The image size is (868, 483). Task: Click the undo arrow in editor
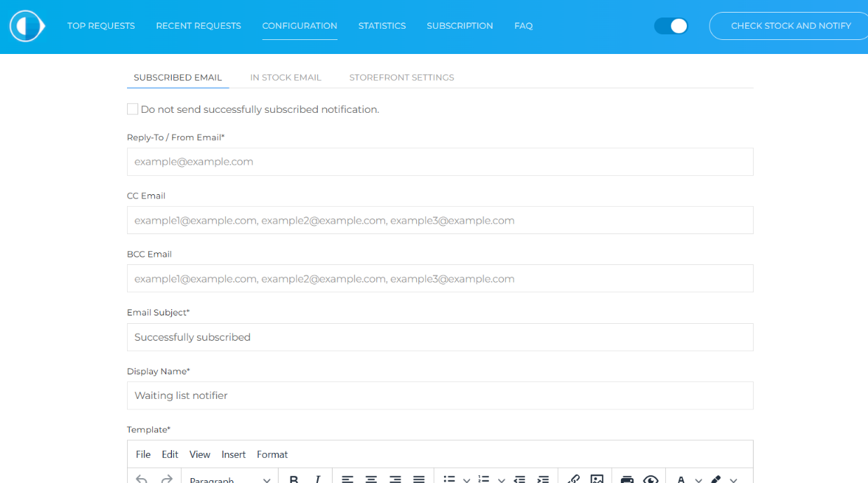pos(142,479)
